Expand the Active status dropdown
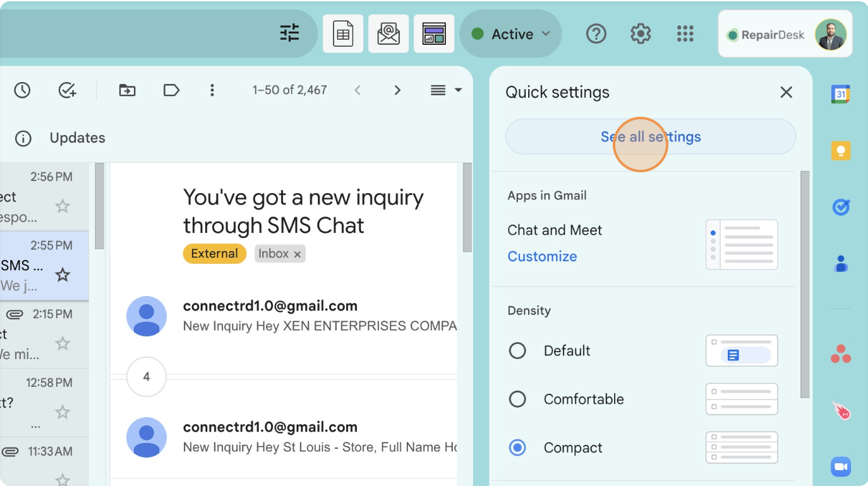Image resolution: width=868 pixels, height=491 pixels. (x=510, y=34)
